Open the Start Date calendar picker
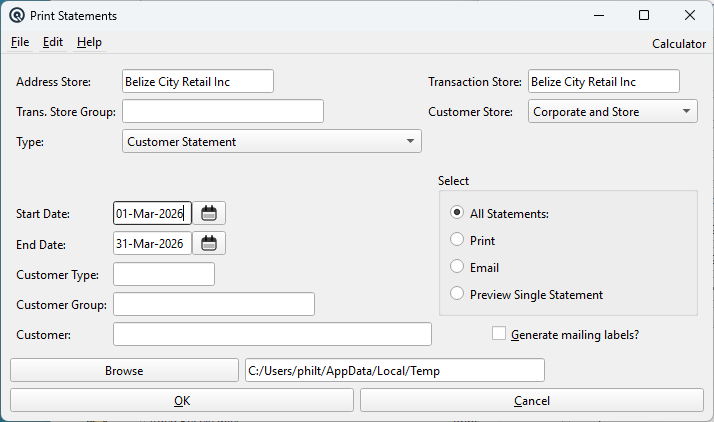714x422 pixels. (x=209, y=213)
